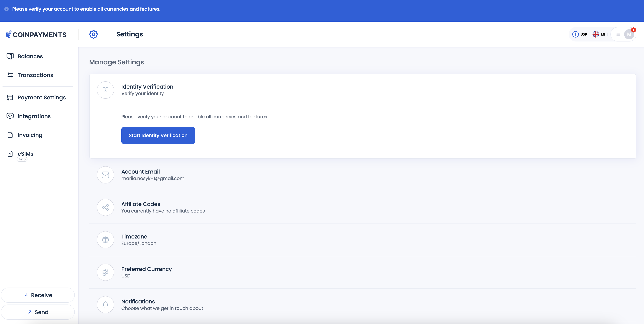Click the CoinPayments logo
The height and width of the screenshot is (324, 644).
tap(36, 34)
